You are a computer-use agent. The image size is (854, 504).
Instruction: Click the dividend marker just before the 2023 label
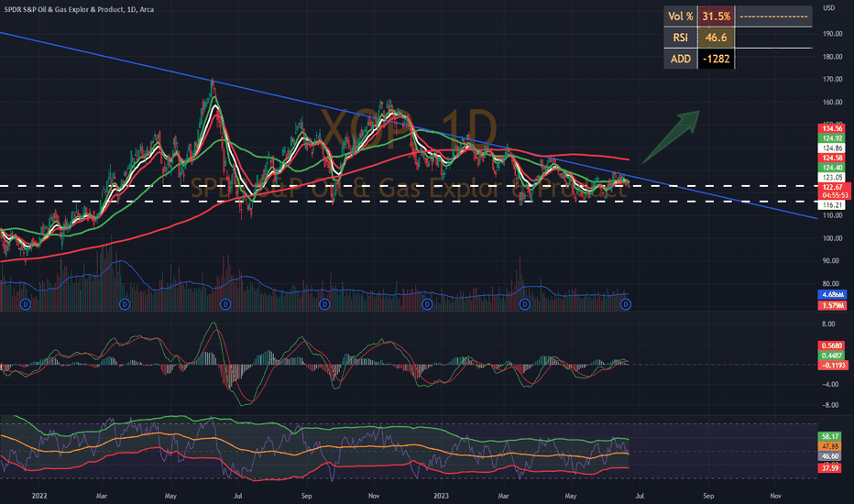tap(427, 304)
